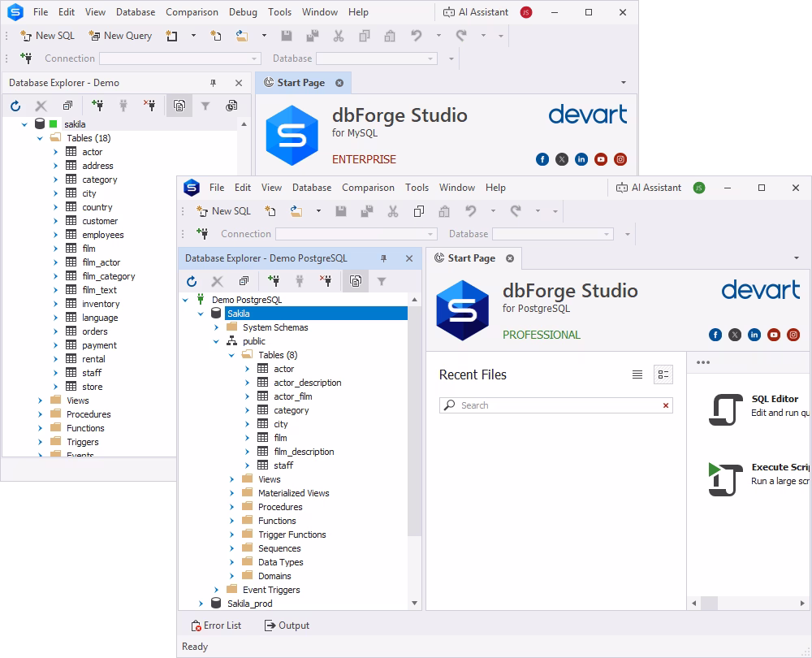Switch Recent Files to list view

[637, 374]
